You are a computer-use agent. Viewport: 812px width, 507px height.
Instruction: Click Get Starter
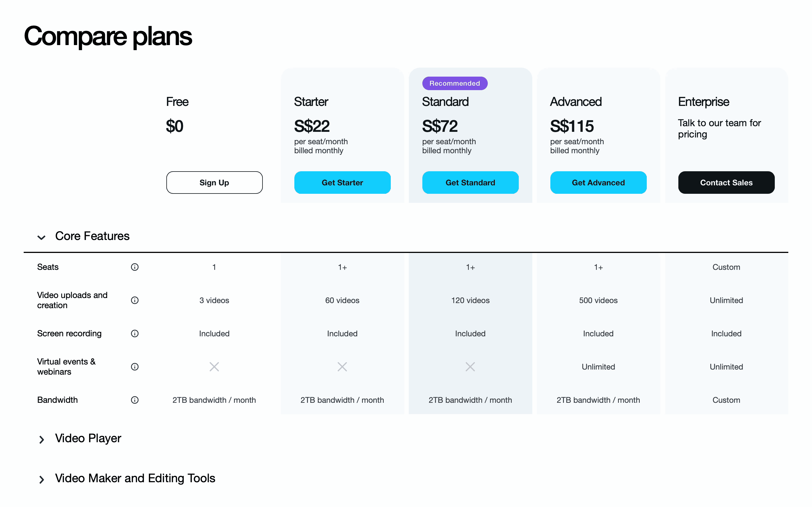coord(342,183)
